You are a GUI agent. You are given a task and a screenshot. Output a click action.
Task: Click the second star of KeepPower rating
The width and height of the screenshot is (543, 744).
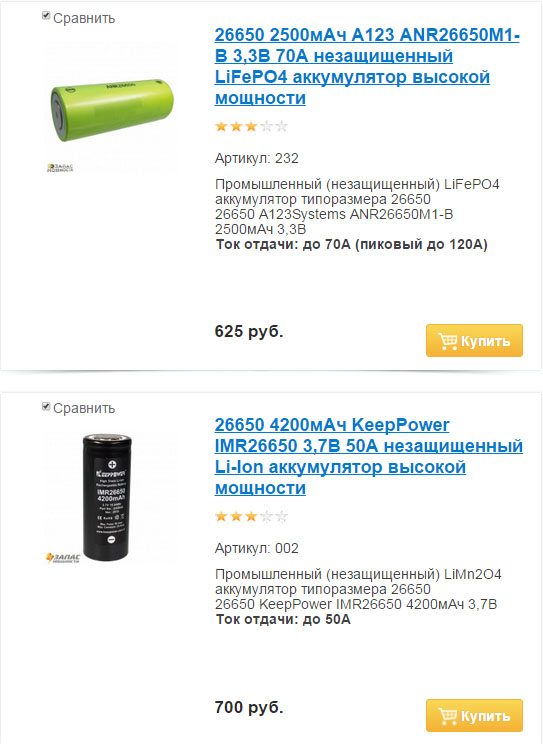pos(236,516)
